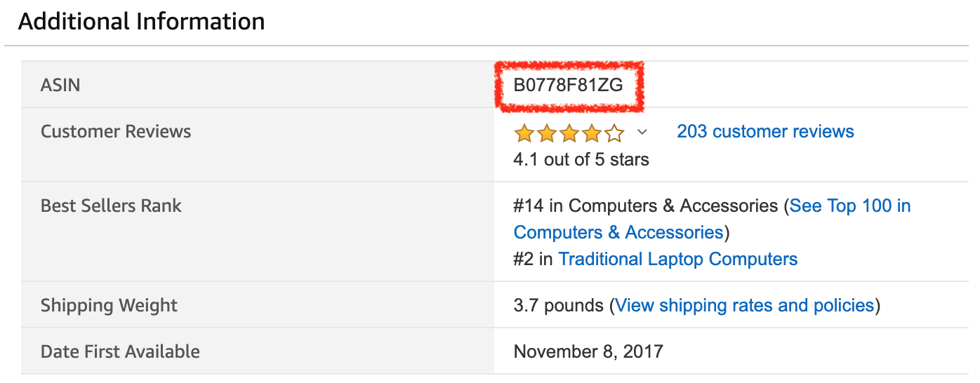Open the 203 customer reviews link
The width and height of the screenshot is (980, 383).
point(765,131)
